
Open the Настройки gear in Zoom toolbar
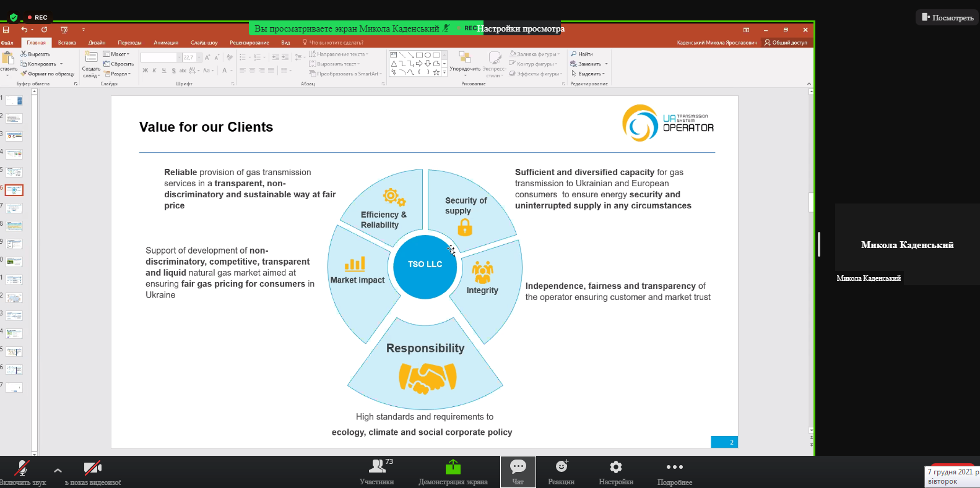(615, 471)
